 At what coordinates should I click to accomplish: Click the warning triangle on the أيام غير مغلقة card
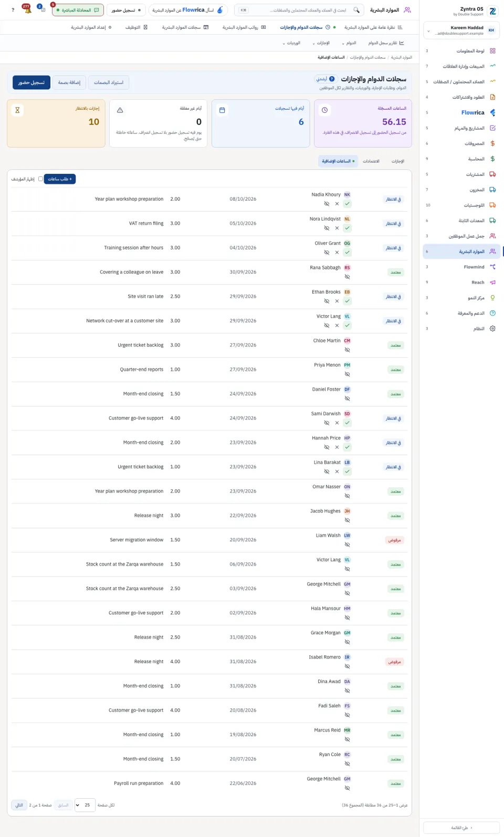120,110
